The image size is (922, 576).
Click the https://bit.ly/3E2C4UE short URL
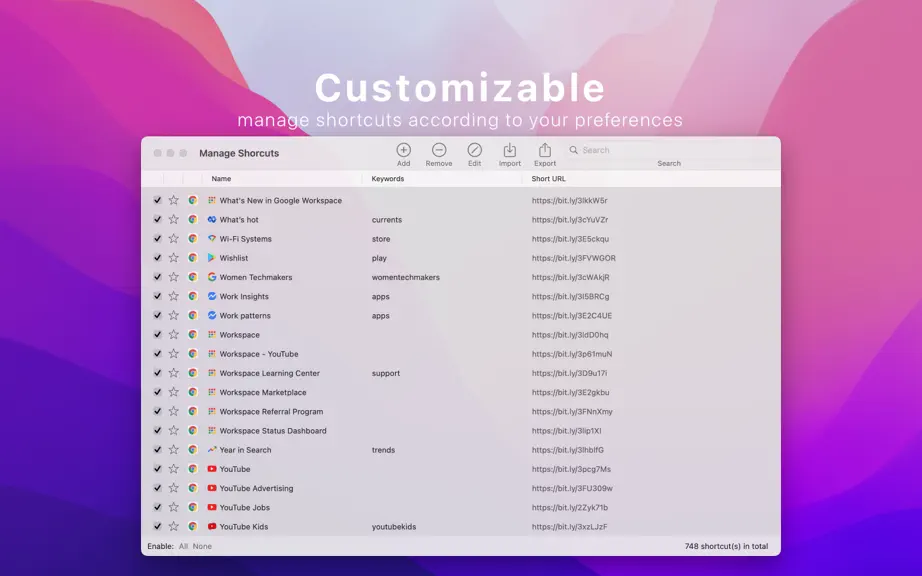coord(572,316)
